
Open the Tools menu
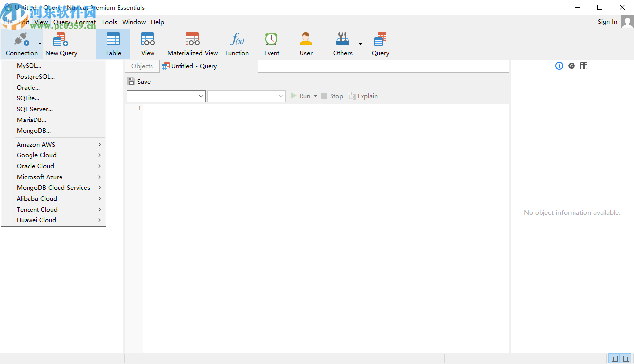(109, 22)
